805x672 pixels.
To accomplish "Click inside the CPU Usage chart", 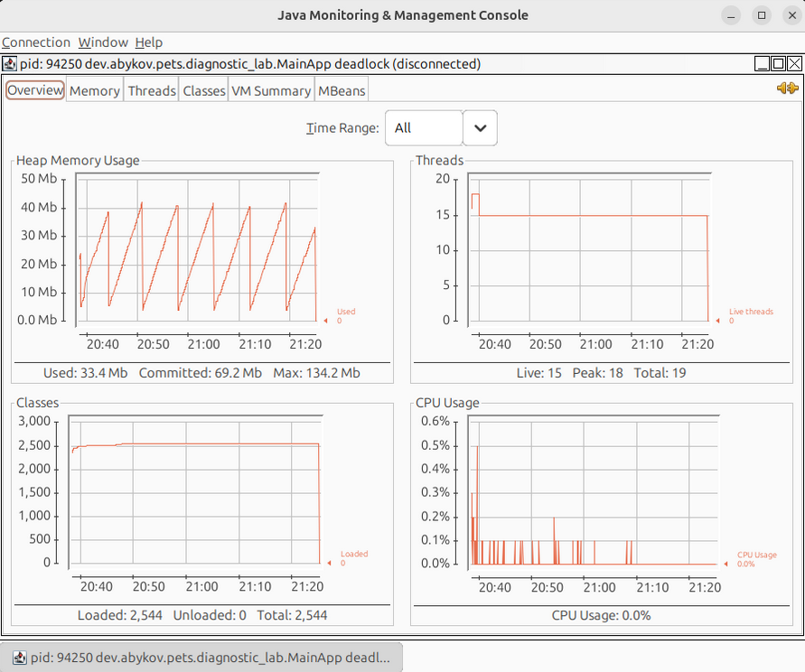I will [596, 492].
